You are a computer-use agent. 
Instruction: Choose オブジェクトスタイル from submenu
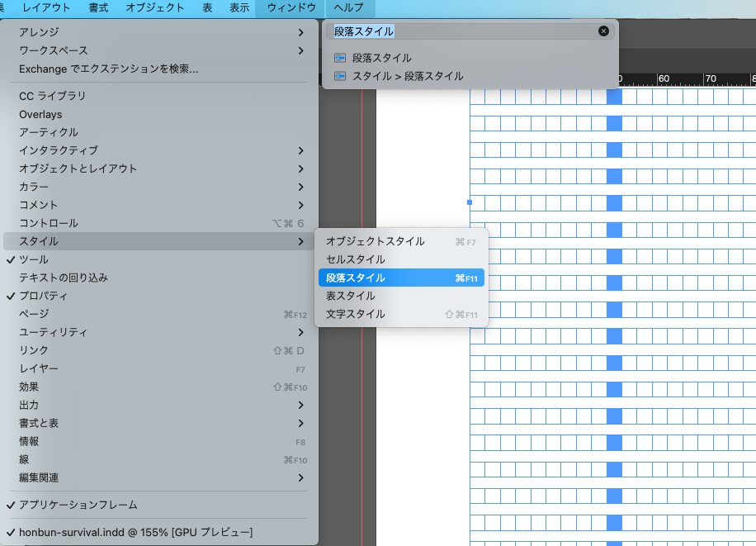[x=401, y=241]
